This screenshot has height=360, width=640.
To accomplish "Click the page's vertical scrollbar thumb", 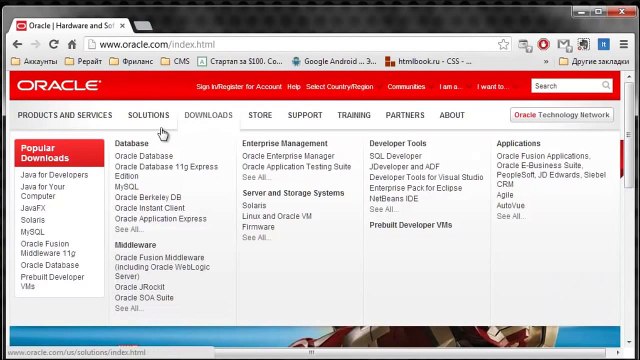I will [x=629, y=135].
